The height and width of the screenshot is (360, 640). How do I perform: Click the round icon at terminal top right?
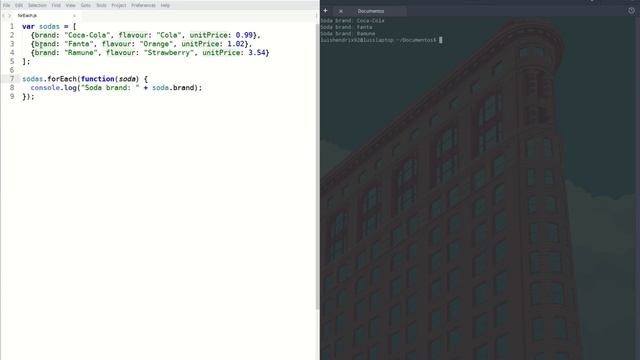coord(631,11)
